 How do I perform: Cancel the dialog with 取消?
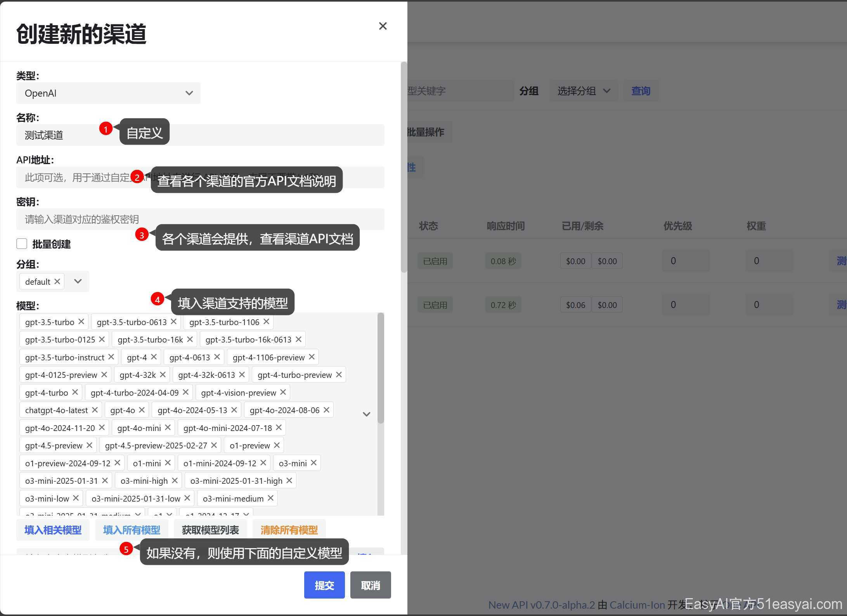pos(371,585)
